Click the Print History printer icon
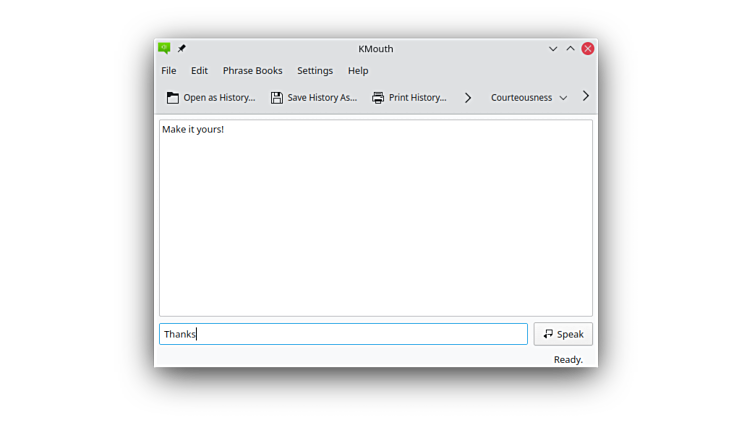The height and width of the screenshot is (423, 752). (x=378, y=98)
